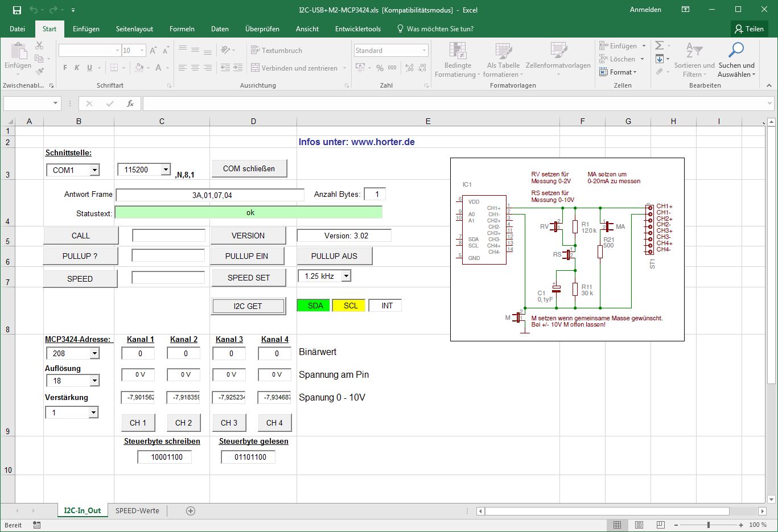The image size is (778, 532).
Task: Click the AutoSum sigma icon
Action: point(660,46)
